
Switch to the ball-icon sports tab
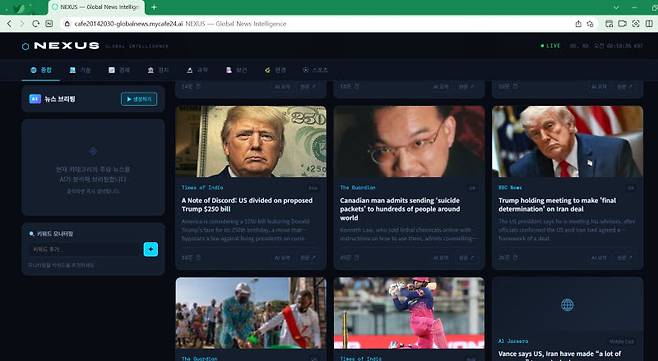pos(315,70)
